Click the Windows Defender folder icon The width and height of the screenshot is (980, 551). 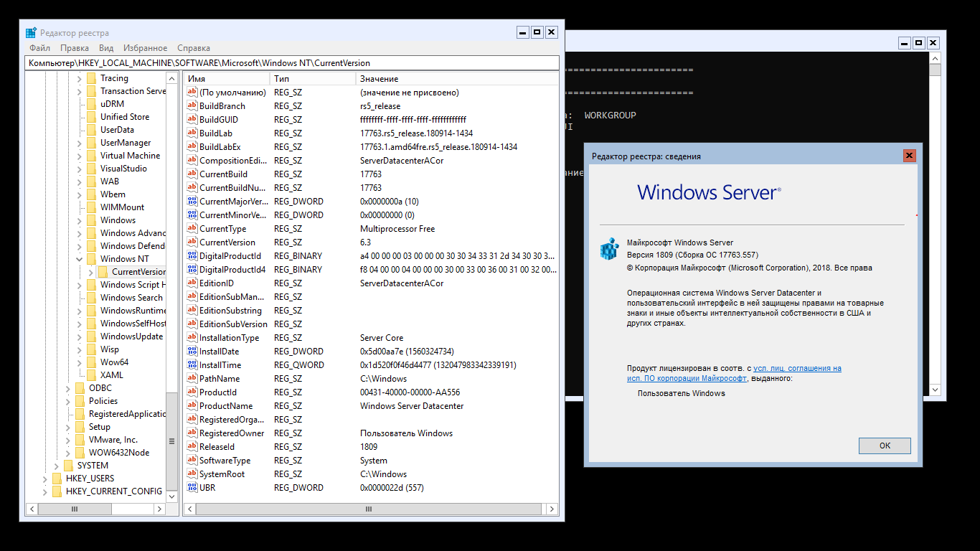click(91, 246)
